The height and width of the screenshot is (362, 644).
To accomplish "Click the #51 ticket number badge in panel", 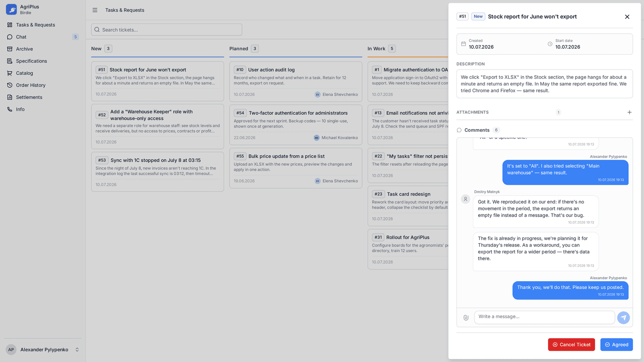I will pos(462,16).
